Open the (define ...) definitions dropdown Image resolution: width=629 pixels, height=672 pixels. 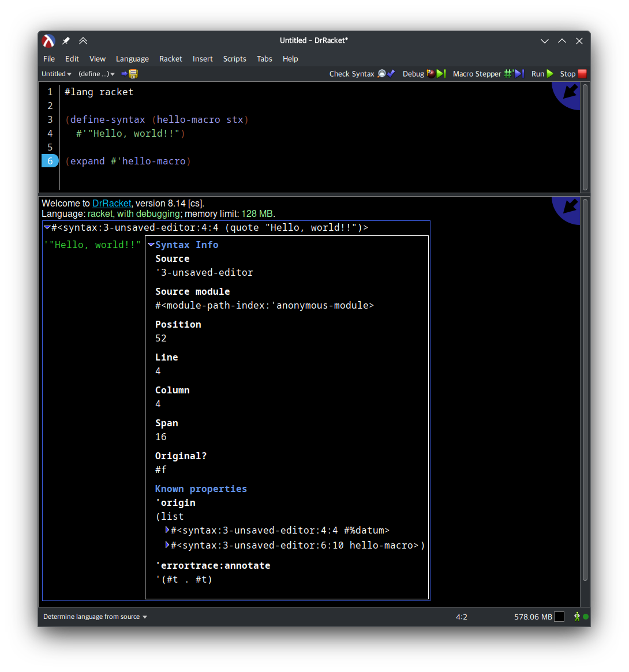pyautogui.click(x=96, y=74)
